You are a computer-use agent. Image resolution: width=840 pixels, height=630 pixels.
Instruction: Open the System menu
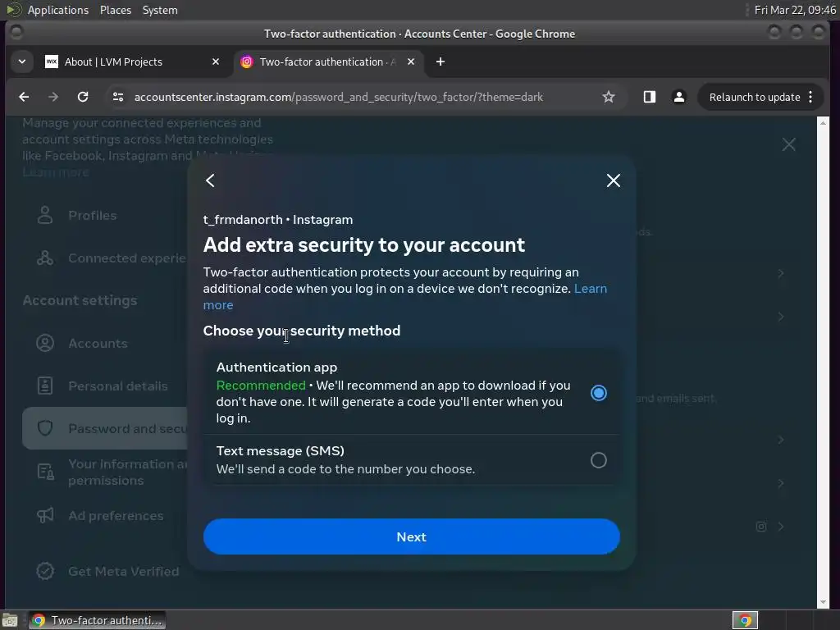click(x=160, y=10)
